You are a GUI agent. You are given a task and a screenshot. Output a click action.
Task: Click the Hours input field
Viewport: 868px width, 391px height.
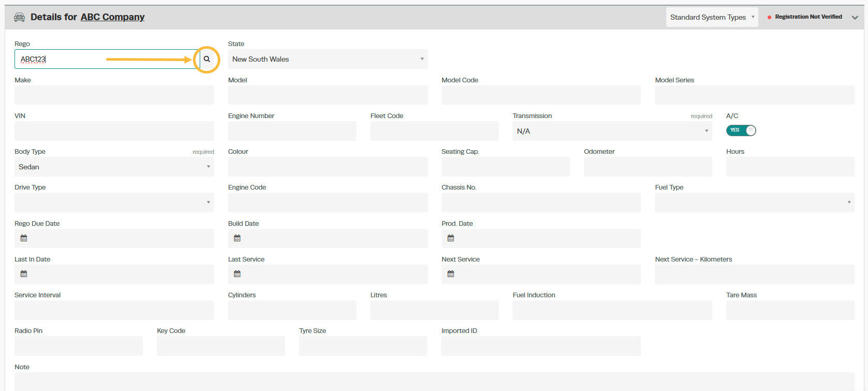(x=790, y=167)
